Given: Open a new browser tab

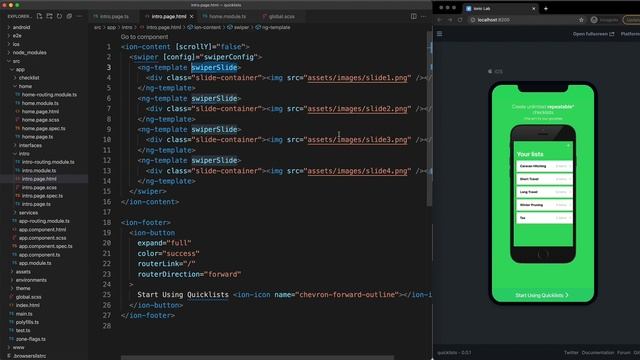Looking at the screenshot, I should point(546,8).
